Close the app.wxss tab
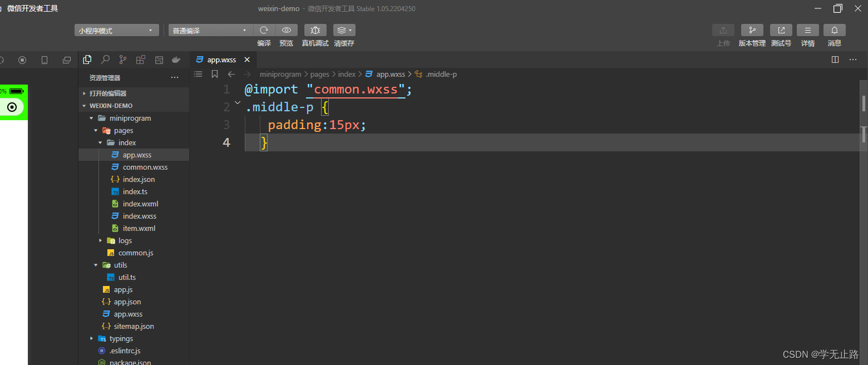868x365 pixels. [x=247, y=60]
